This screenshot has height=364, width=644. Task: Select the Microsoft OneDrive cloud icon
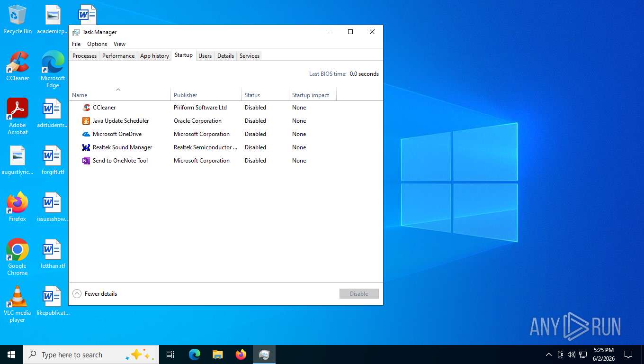86,134
